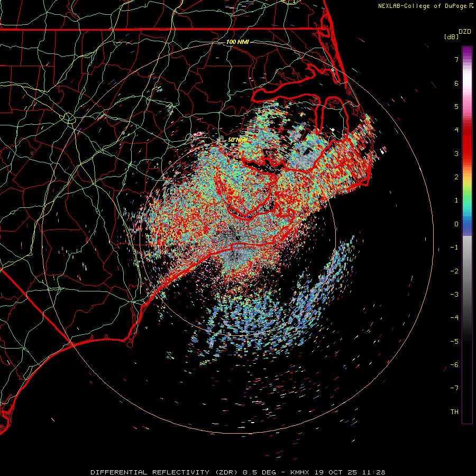Viewport: 476px width, 476px height.
Task: Click the -7 value on the scale
Action: [x=454, y=388]
